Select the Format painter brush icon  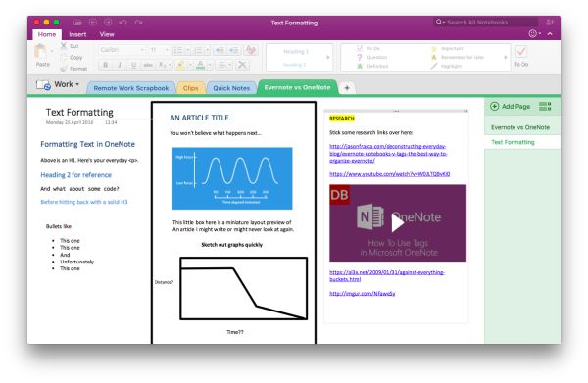(64, 69)
